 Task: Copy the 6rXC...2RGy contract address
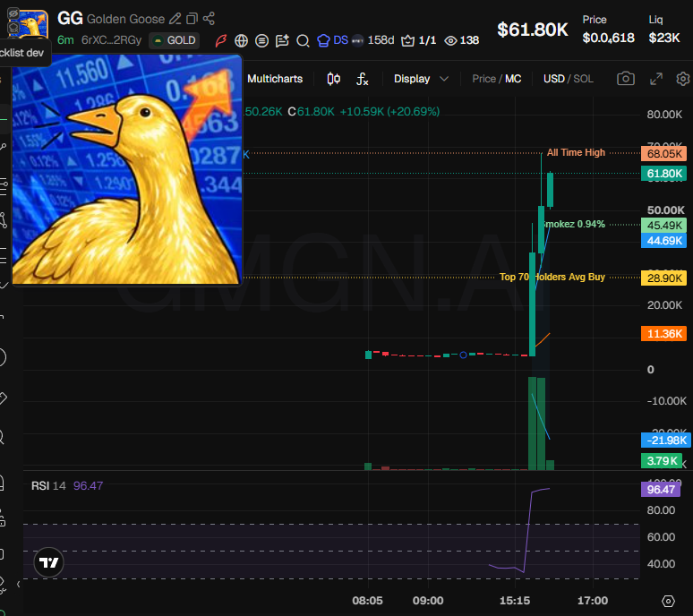111,40
